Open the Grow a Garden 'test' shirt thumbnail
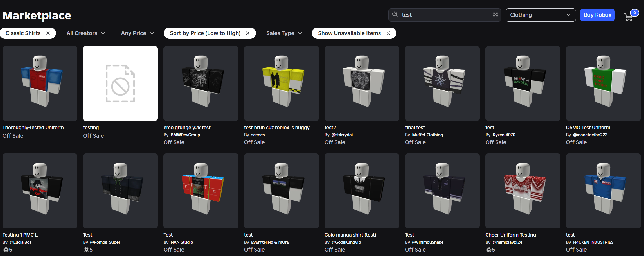Viewport: 644px width, 256px height. (523, 83)
